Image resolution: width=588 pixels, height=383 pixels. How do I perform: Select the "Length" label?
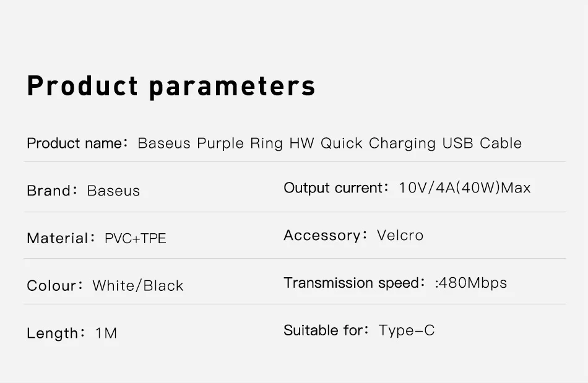53,334
